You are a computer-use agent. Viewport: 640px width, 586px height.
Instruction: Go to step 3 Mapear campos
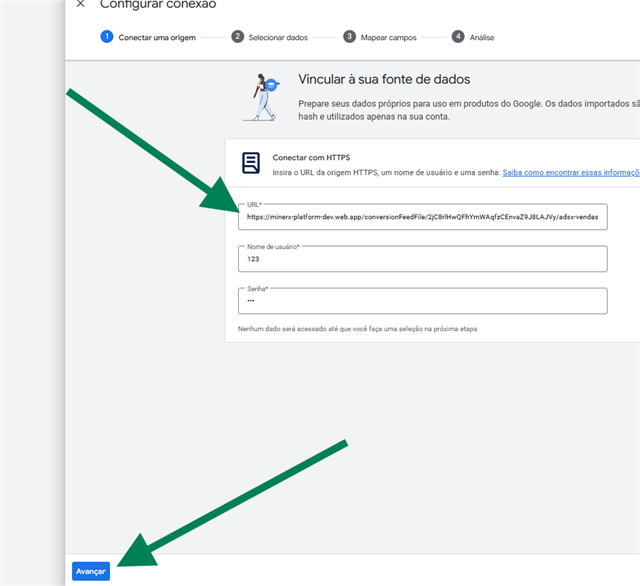pyautogui.click(x=380, y=37)
